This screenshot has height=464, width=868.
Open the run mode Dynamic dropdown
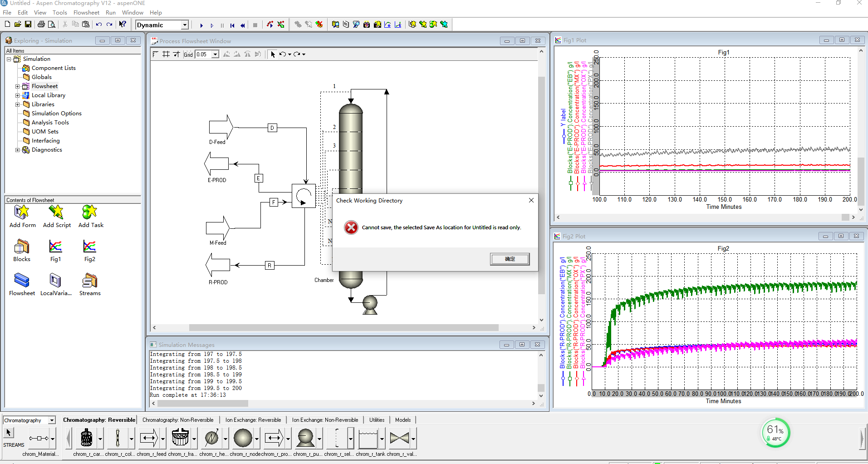tap(185, 25)
